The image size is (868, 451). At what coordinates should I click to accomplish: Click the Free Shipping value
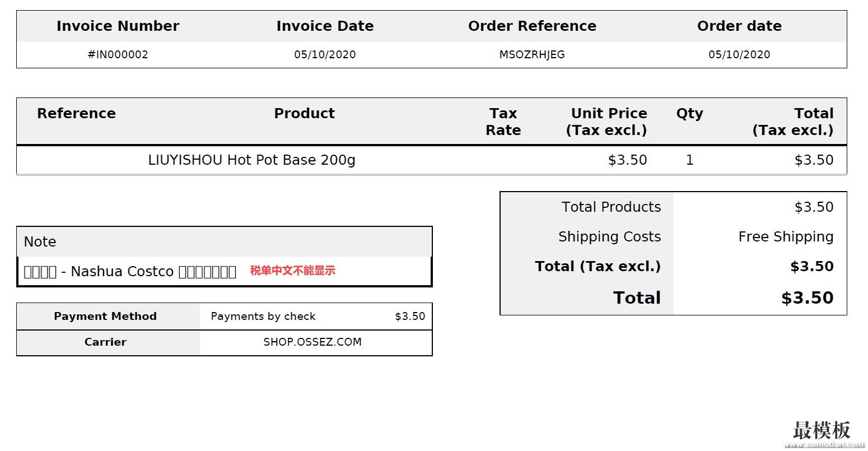click(785, 236)
